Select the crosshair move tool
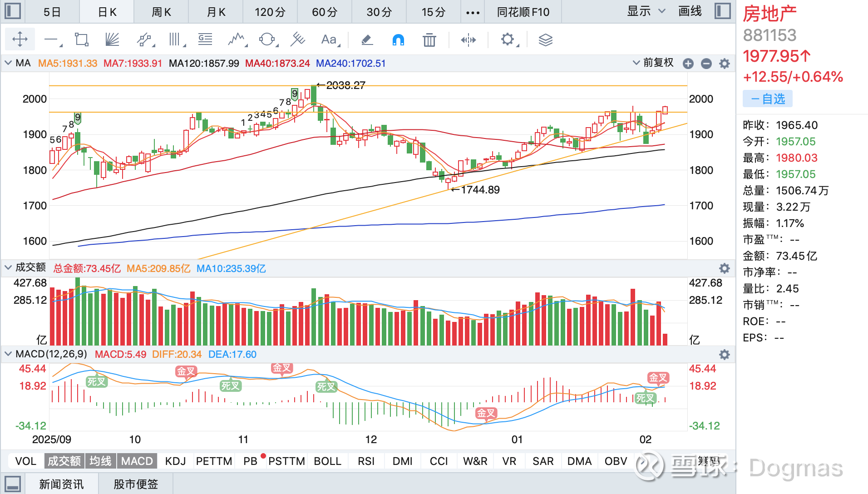The height and width of the screenshot is (494, 868). pyautogui.click(x=20, y=40)
